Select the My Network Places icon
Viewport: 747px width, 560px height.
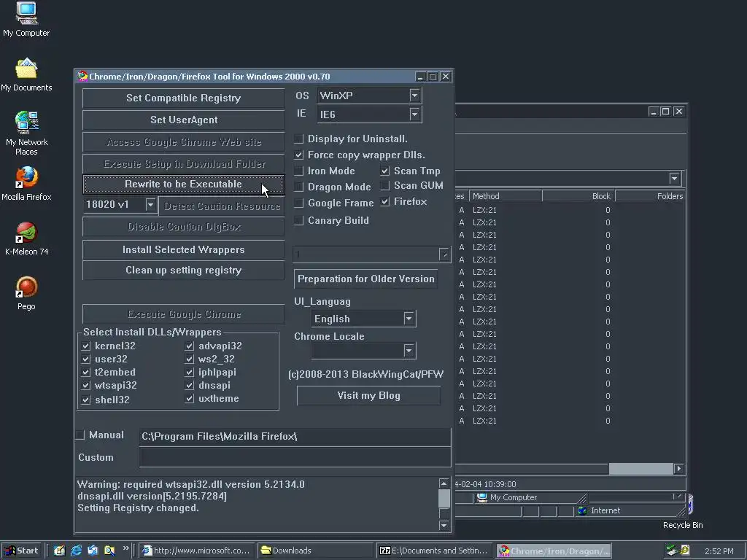[26, 133]
